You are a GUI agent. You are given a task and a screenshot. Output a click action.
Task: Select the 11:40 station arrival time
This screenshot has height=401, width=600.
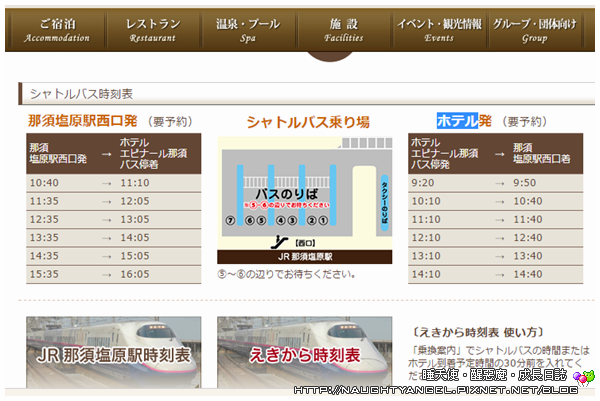tap(528, 220)
